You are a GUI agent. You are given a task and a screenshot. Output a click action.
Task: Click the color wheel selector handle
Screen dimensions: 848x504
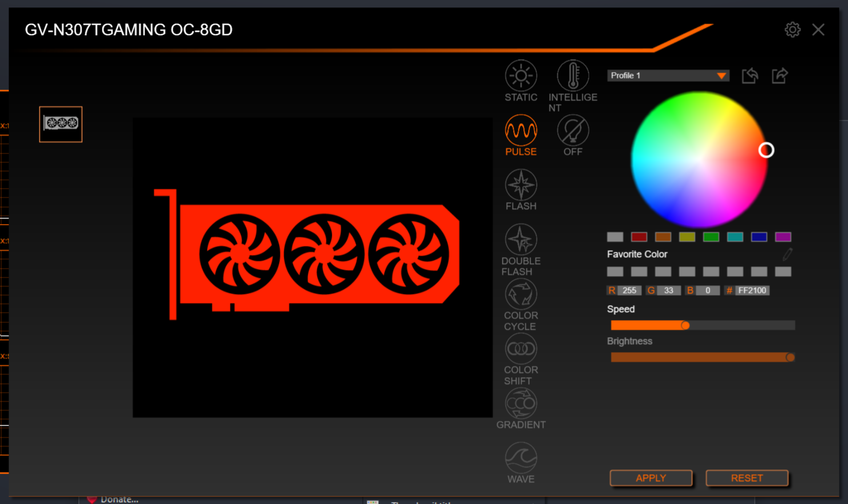click(766, 150)
